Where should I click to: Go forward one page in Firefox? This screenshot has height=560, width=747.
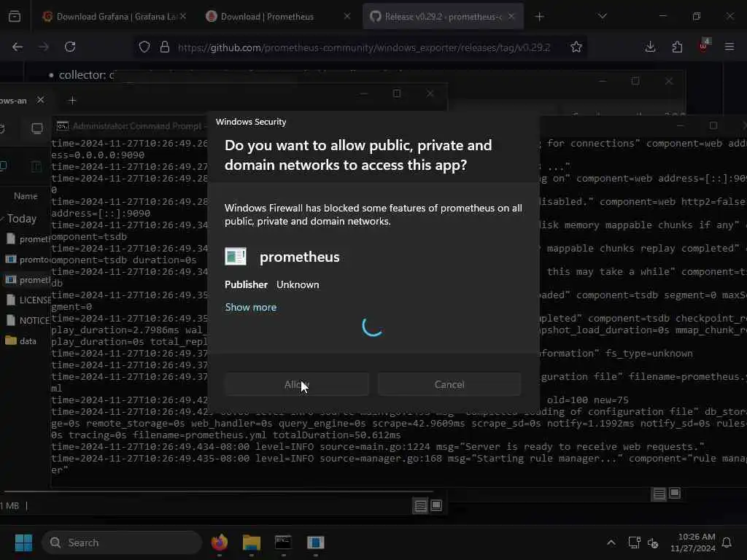[x=43, y=47]
